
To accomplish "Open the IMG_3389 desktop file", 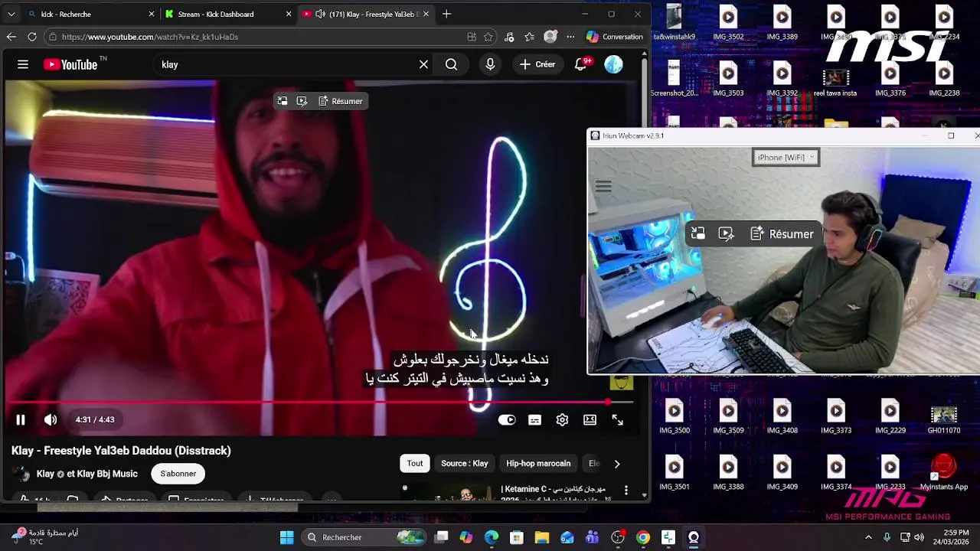I will click(782, 23).
